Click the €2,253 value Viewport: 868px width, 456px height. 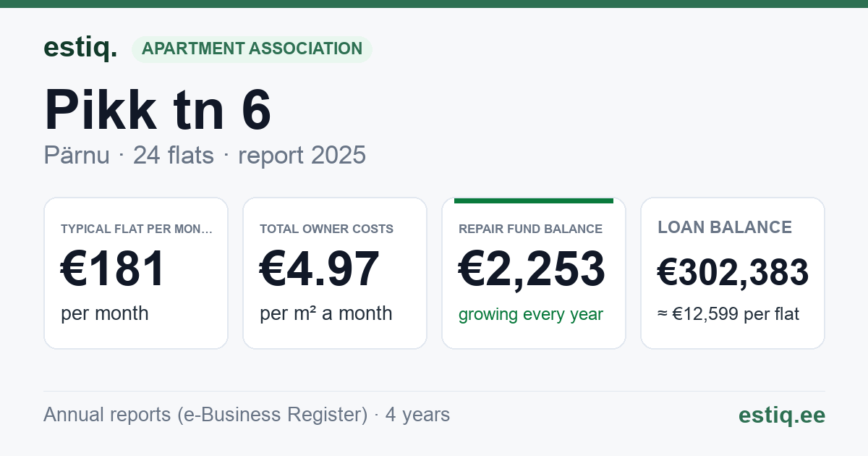tap(532, 269)
